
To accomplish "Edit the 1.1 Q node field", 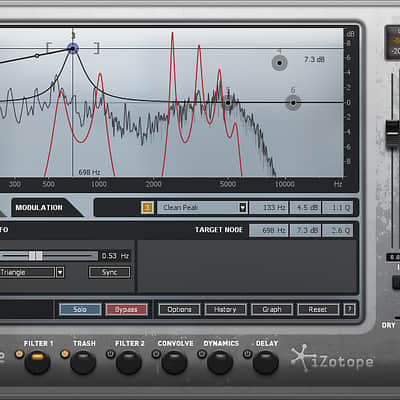I will (x=338, y=207).
